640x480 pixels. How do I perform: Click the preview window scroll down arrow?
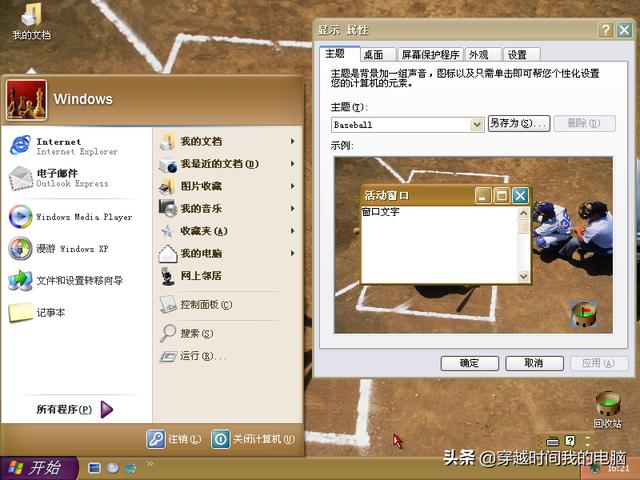pos(523,276)
